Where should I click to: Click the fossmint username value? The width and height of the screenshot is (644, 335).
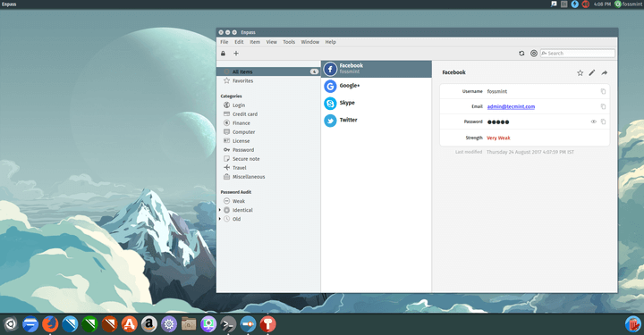(x=497, y=91)
